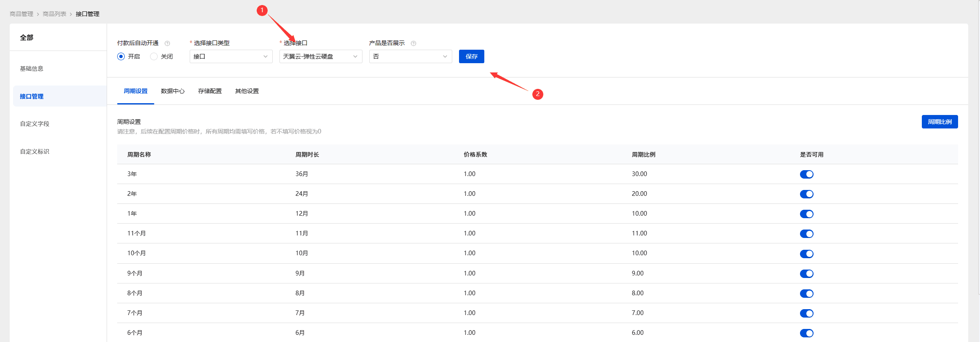Toggle availability switch for 3年 row
The image size is (980, 342).
[807, 174]
